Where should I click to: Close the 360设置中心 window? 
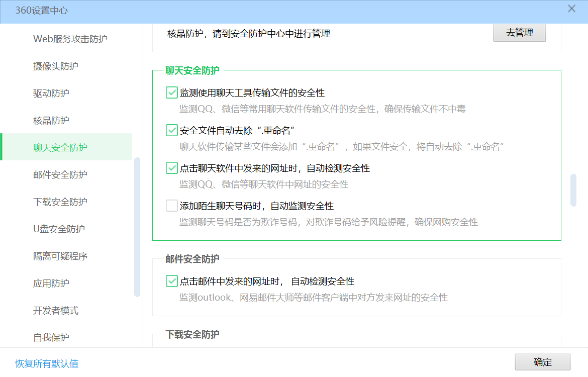click(x=571, y=9)
